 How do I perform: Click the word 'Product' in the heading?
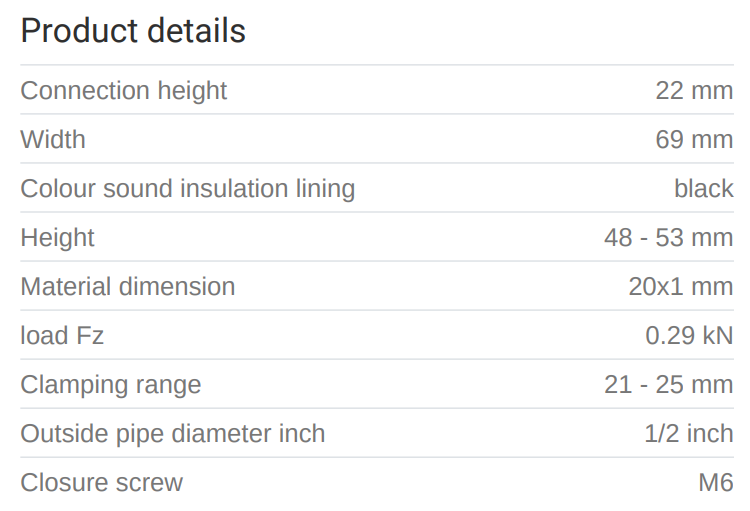(x=78, y=31)
